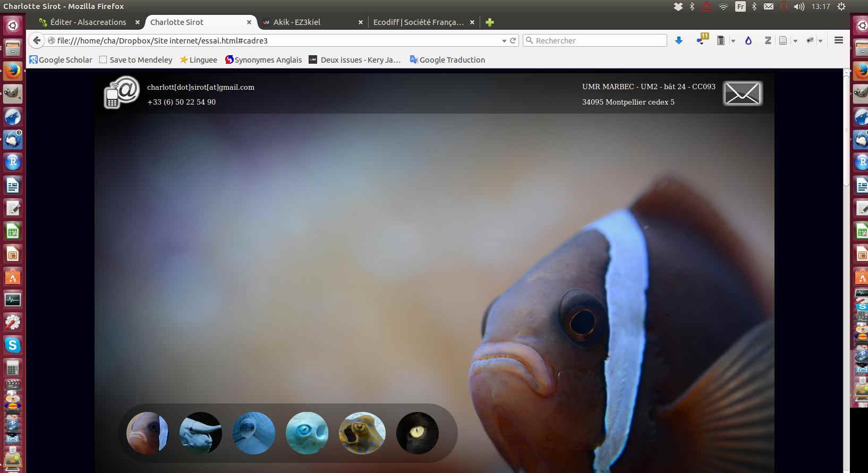Open the Dropbox indicator in top panel
The image size is (868, 473).
point(678,6)
